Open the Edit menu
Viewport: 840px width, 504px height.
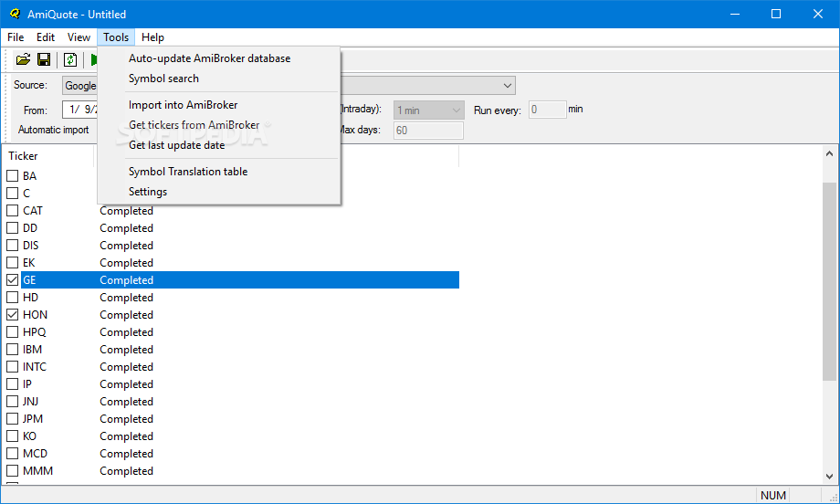[46, 37]
